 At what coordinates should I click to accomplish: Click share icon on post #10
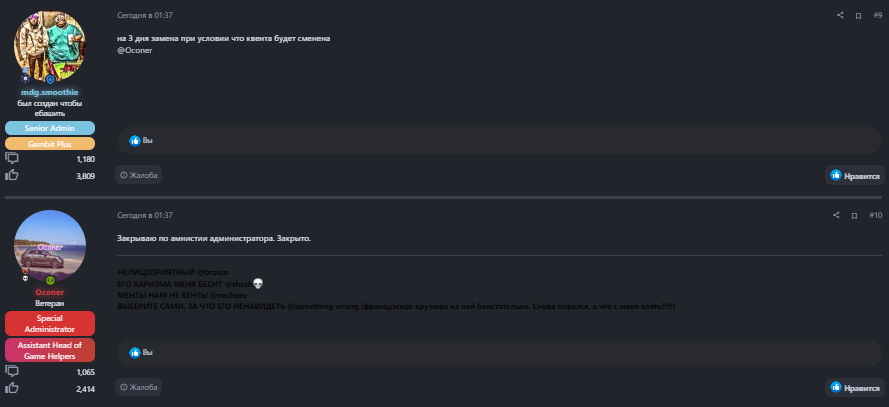837,215
